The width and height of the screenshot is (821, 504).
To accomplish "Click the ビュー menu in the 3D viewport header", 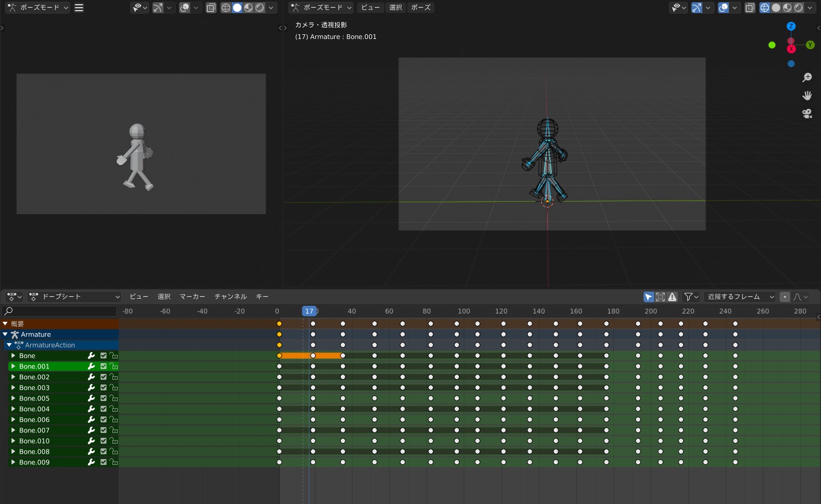I will coord(370,8).
